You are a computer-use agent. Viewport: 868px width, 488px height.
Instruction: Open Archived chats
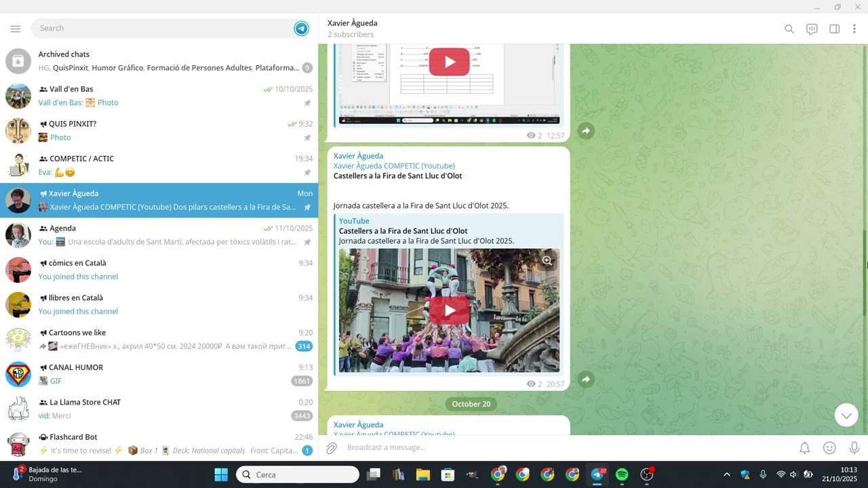point(159,61)
